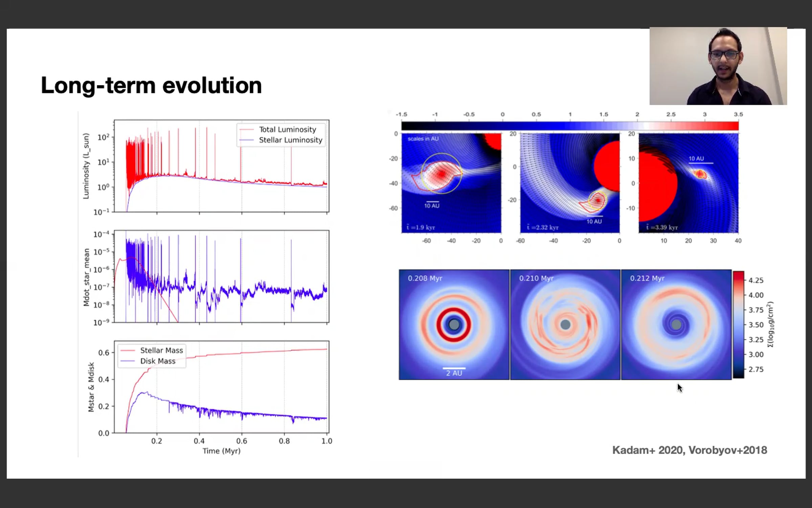Click the vertical surface density colorbar
The width and height of the screenshot is (812, 508).
click(x=739, y=324)
